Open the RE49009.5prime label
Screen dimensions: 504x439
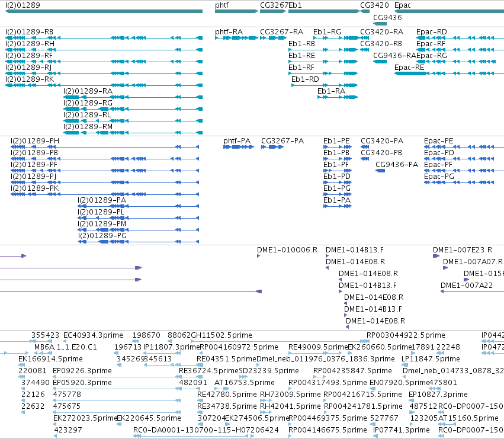click(x=318, y=347)
